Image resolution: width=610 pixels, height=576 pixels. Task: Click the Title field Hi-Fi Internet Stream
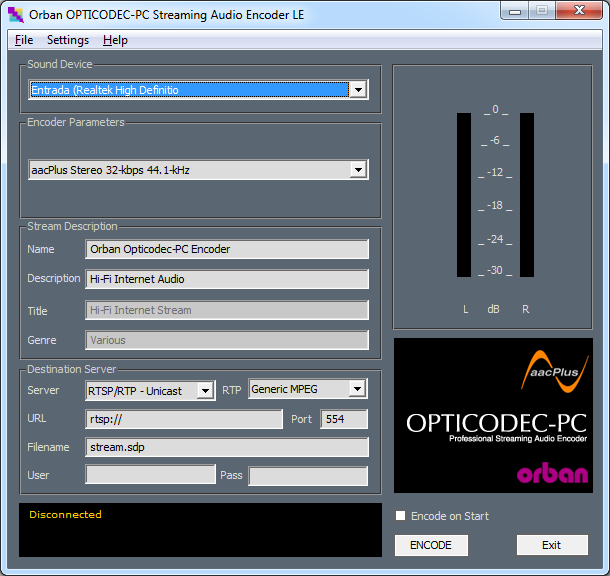pyautogui.click(x=227, y=310)
